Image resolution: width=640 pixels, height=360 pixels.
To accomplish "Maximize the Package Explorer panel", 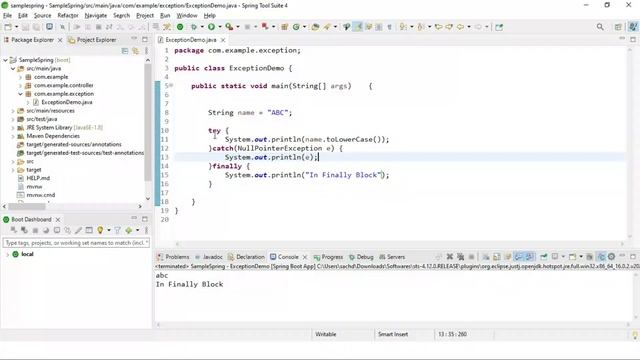I will coord(144,39).
